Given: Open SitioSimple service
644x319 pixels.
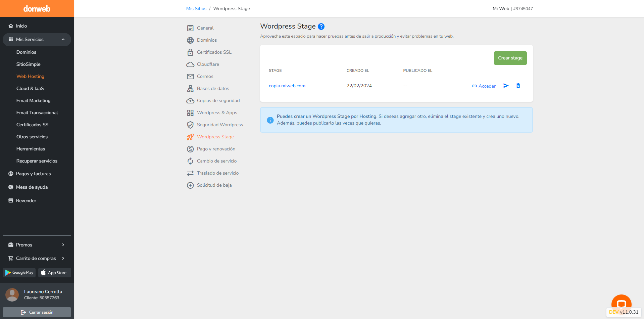Looking at the screenshot, I should 28,64.
